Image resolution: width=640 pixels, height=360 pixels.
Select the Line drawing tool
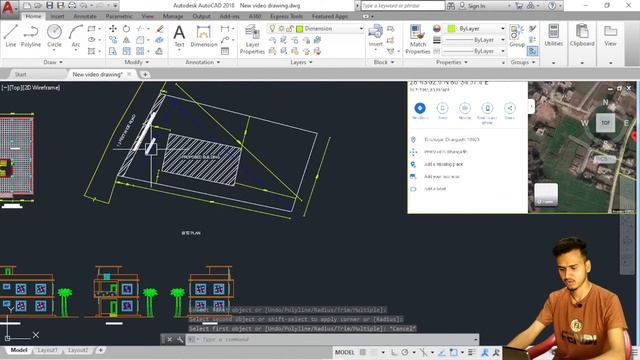coord(11,36)
